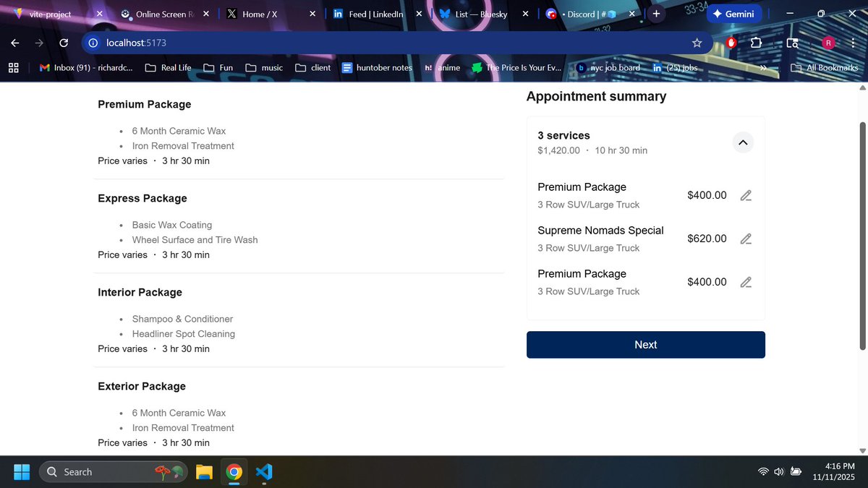The height and width of the screenshot is (488, 868).
Task: Open Visual Studio Code from taskbar
Action: [264, 472]
